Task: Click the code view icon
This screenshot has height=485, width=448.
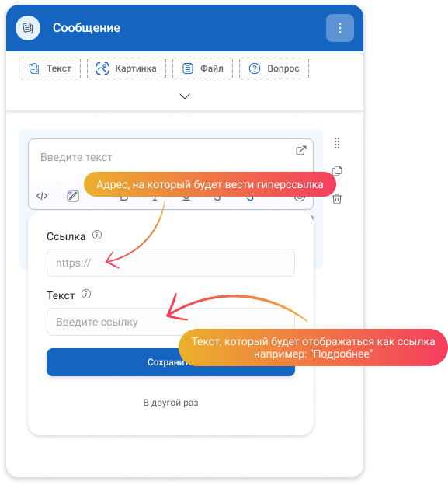Action: point(42,196)
